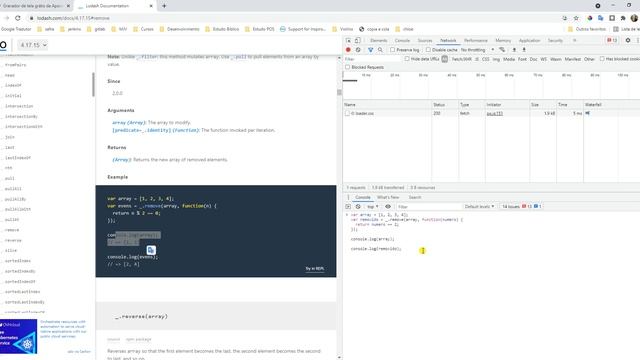The width and height of the screenshot is (640, 360).
Task: Import a HAR file with the upload arrow
Action: pos(514,50)
